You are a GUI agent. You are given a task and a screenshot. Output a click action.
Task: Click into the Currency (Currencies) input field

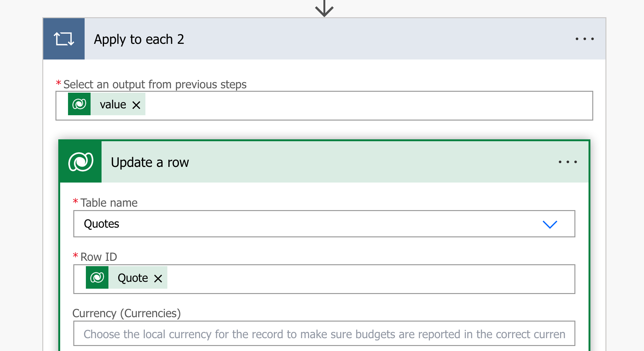coord(324,334)
